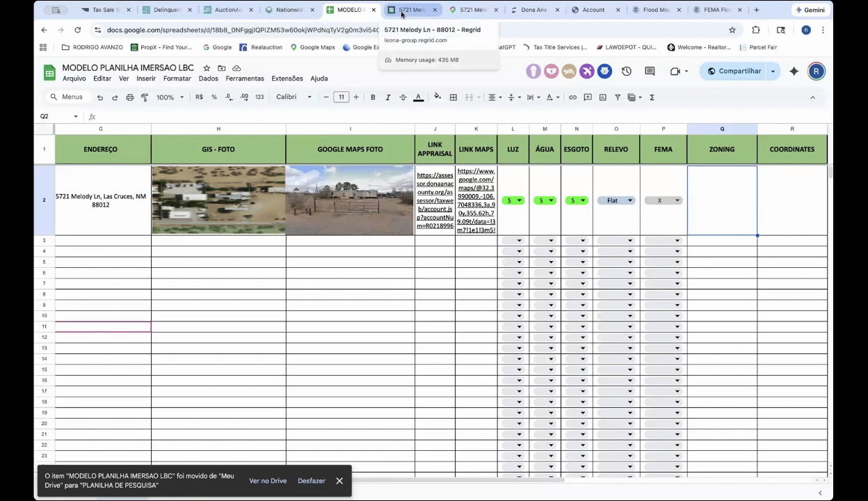
Task: Click the Compartilhar share button
Action: 734,71
